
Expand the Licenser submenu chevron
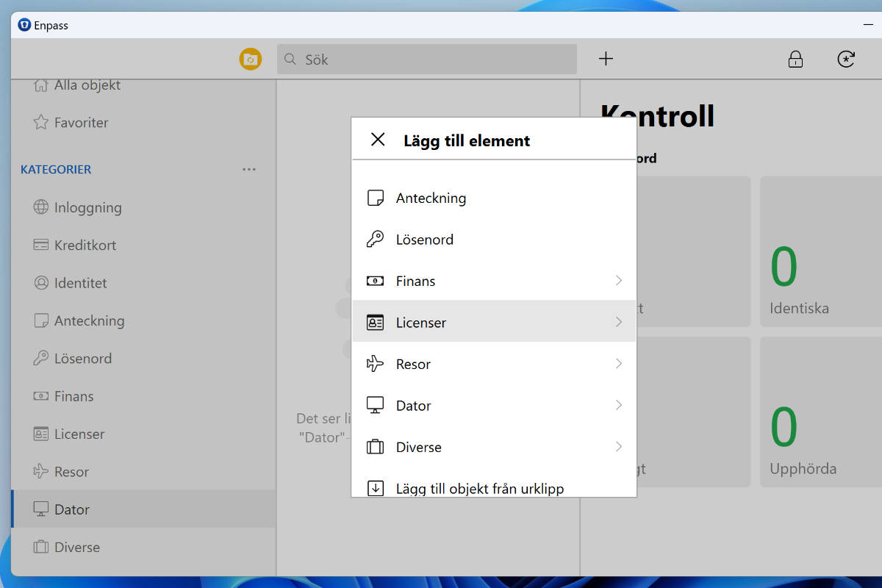coord(619,322)
